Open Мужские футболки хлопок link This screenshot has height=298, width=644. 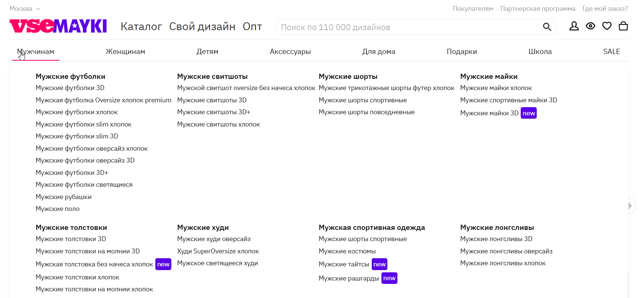click(77, 112)
